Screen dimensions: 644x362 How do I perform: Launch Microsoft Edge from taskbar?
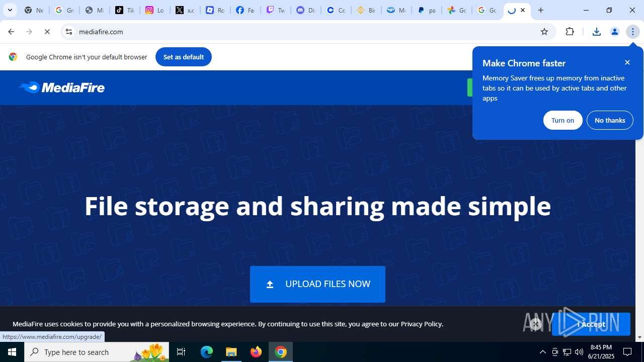(x=207, y=352)
